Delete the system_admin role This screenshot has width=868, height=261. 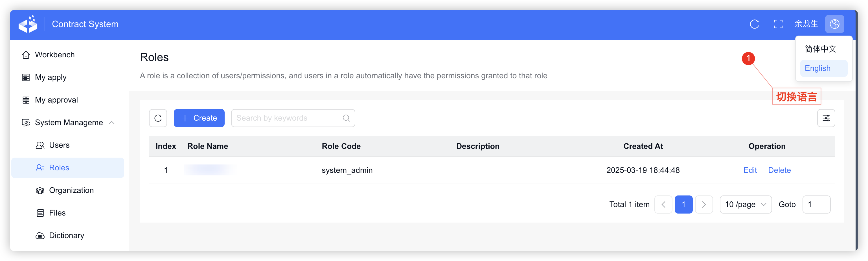click(779, 170)
